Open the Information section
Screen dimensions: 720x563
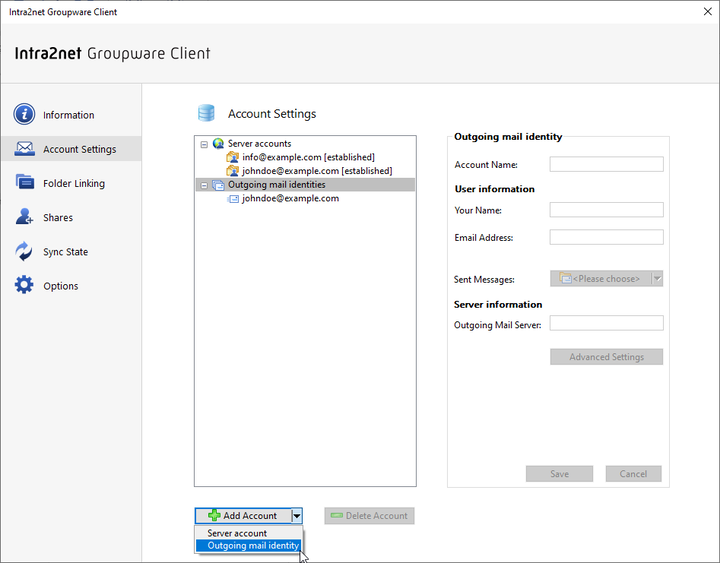[x=71, y=114]
